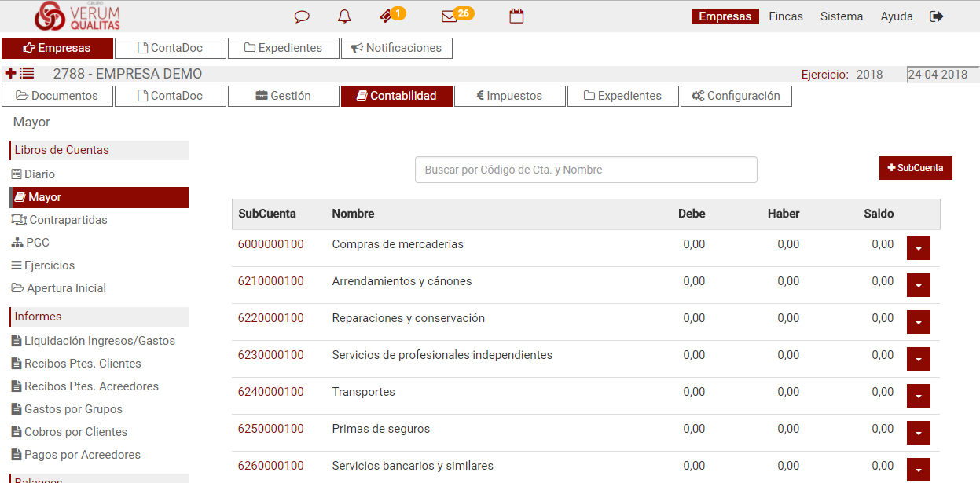Select the Gestión tab

pos(283,96)
